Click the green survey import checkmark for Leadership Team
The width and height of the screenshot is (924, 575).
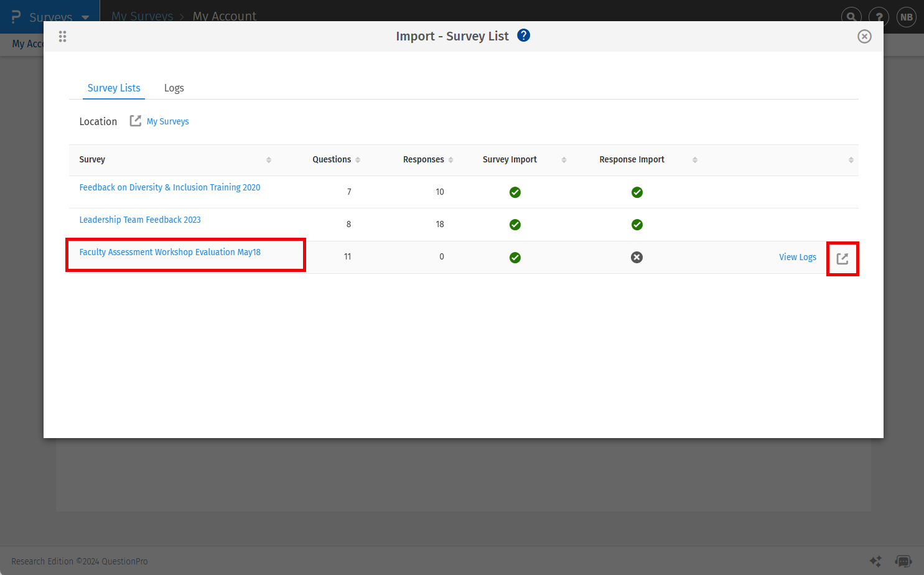point(515,225)
